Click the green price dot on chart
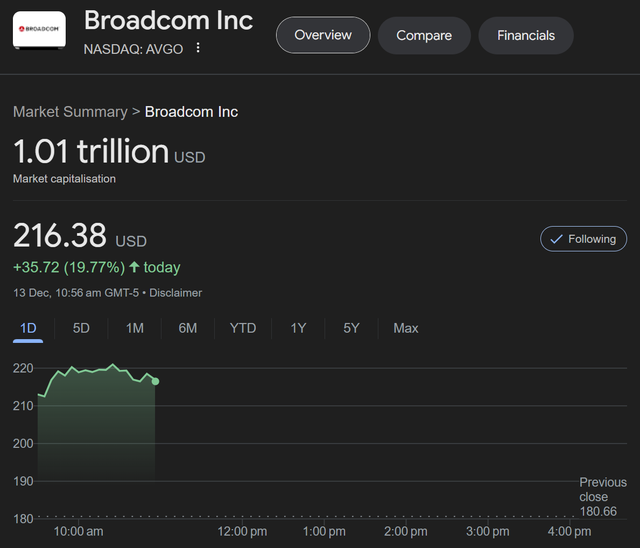The height and width of the screenshot is (548, 640). (155, 381)
